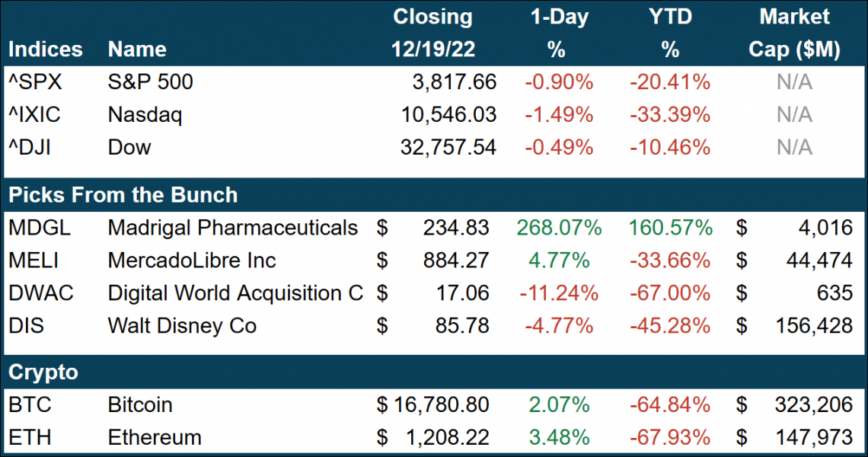
Task: Click the YTD % column header
Action: [x=669, y=33]
